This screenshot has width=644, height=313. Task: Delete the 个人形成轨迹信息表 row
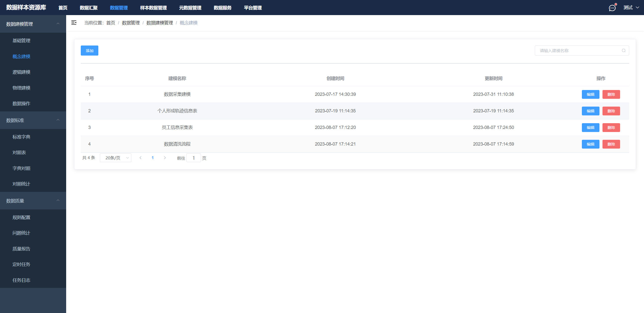(x=611, y=111)
